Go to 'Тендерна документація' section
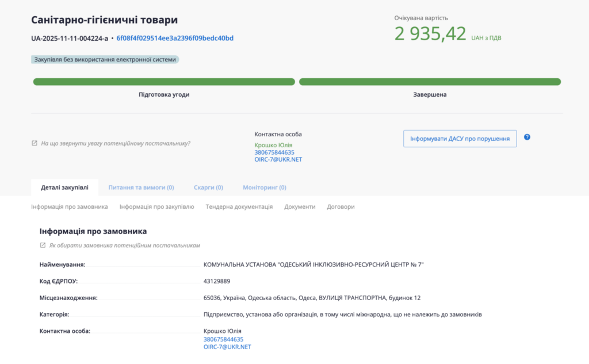This screenshot has width=589, height=364. pos(239,206)
